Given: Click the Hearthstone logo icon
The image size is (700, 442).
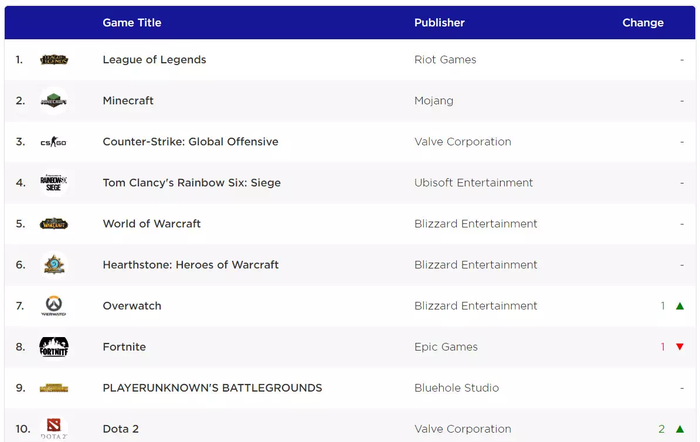Looking at the screenshot, I should (54, 265).
